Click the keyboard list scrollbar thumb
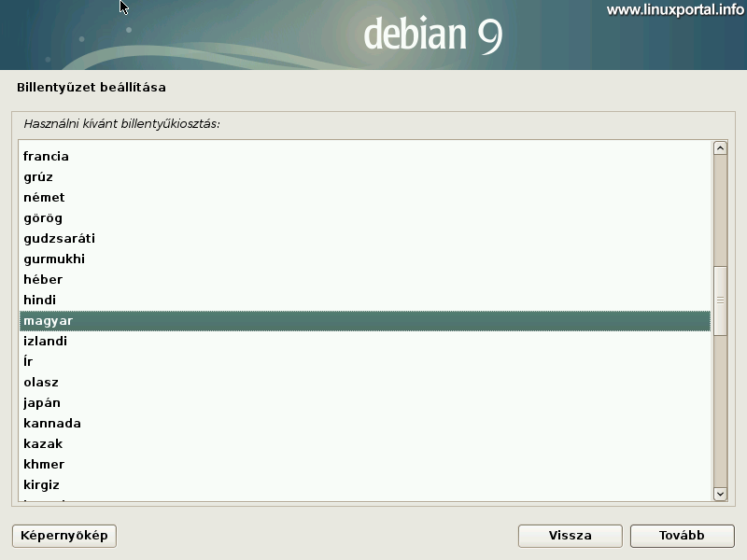747x560 pixels. coord(720,301)
